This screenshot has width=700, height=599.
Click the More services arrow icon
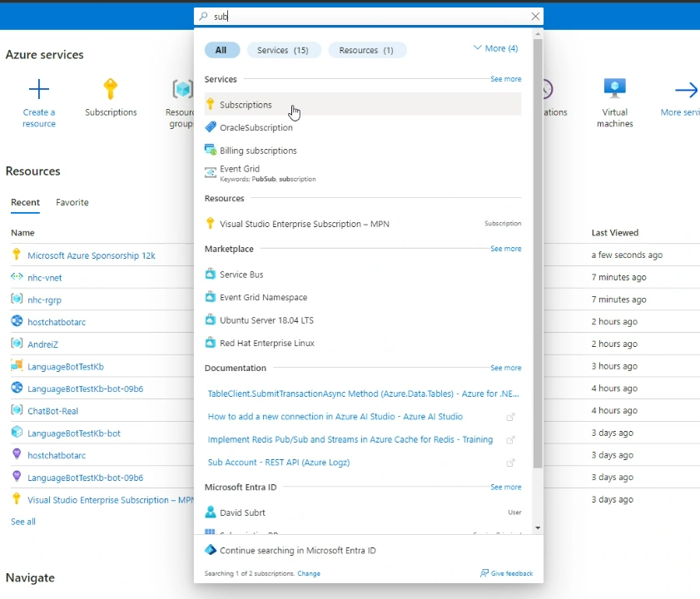click(686, 90)
